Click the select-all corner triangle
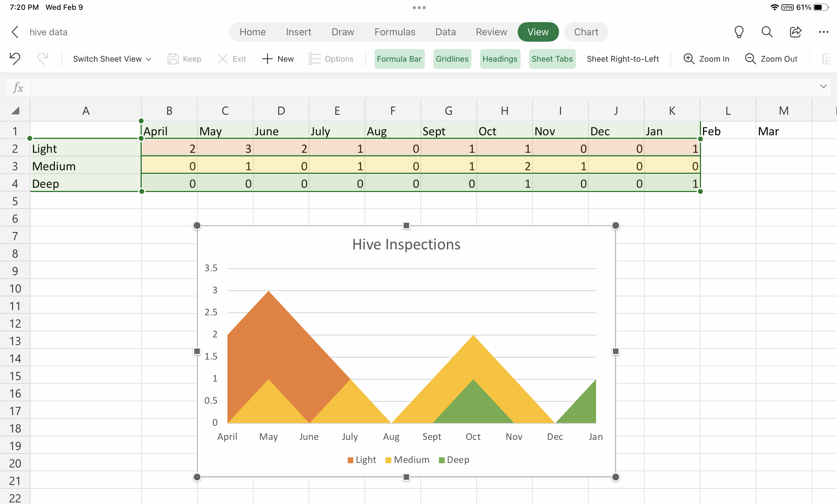 16,111
